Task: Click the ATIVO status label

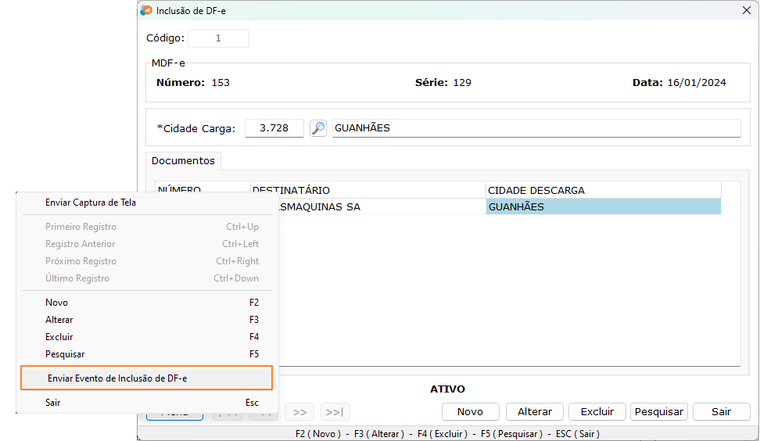Action: click(x=447, y=389)
